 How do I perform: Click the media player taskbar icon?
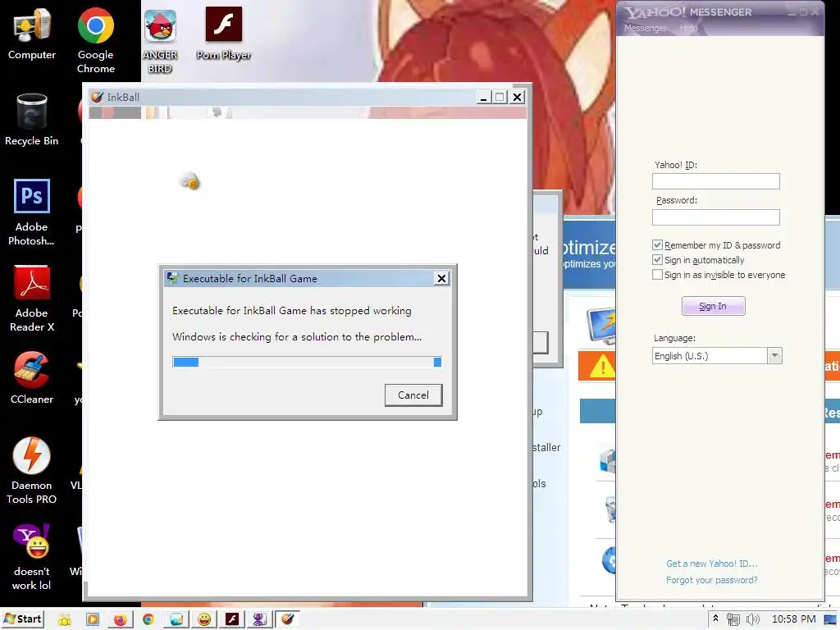point(92,620)
